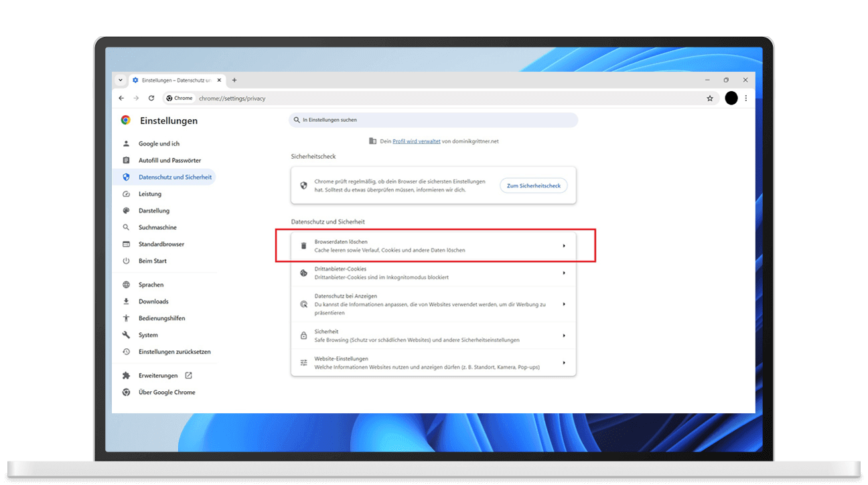Click the Leistung gauge icon

126,194
